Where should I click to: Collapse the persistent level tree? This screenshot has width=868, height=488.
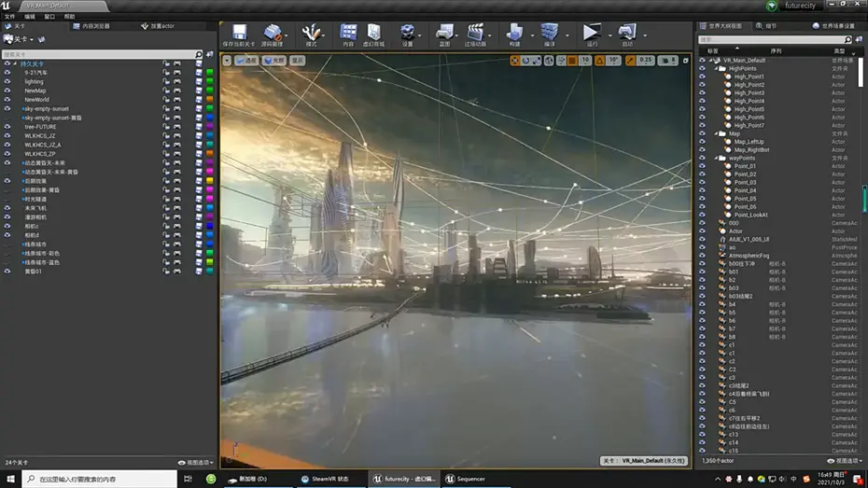(x=15, y=63)
